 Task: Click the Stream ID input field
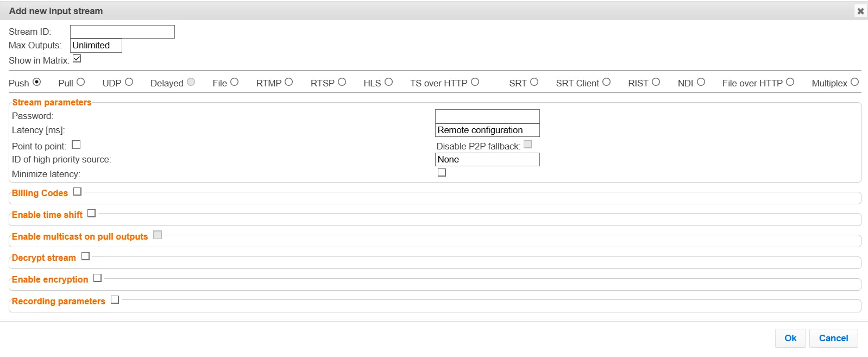tap(122, 32)
